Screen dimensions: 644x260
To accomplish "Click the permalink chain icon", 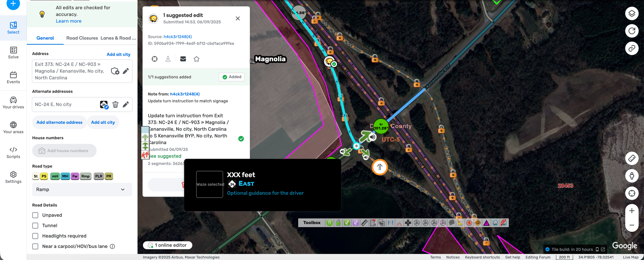I will pos(632,48).
